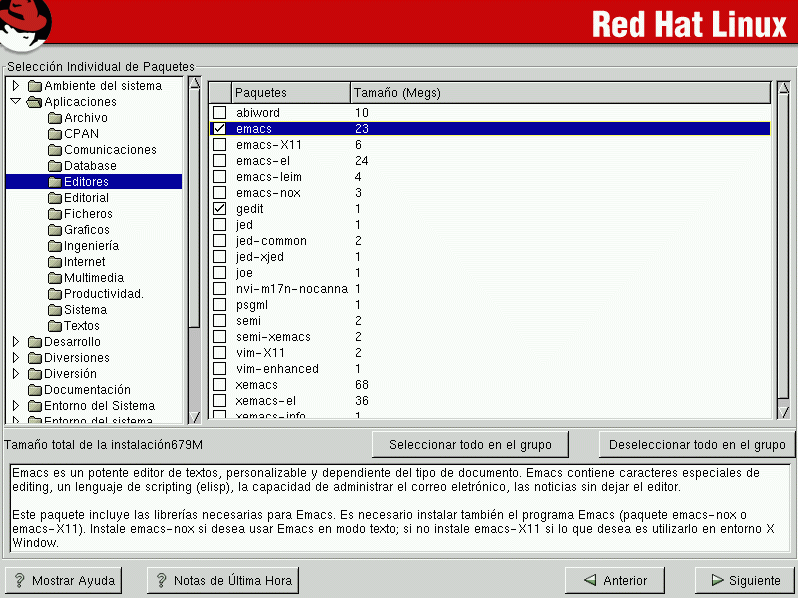The image size is (798, 598).
Task: Enable the vim-enhanced package checkbox
Action: (220, 369)
